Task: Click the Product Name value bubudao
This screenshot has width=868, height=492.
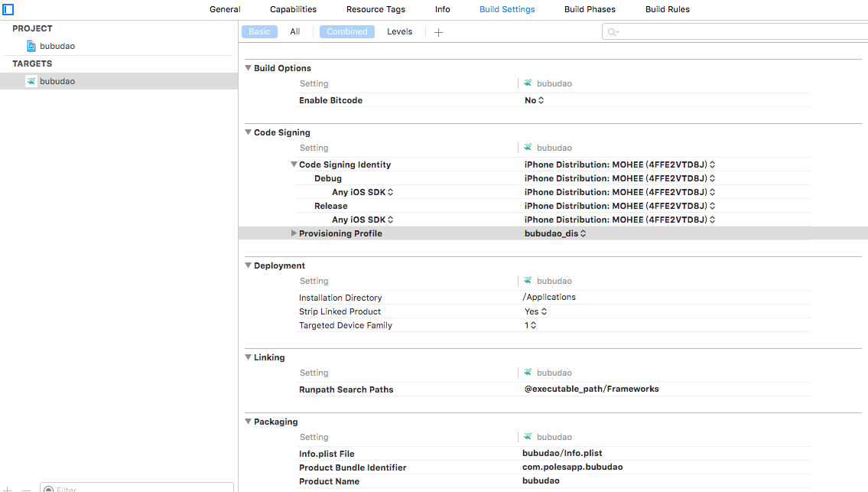Action: (x=541, y=481)
